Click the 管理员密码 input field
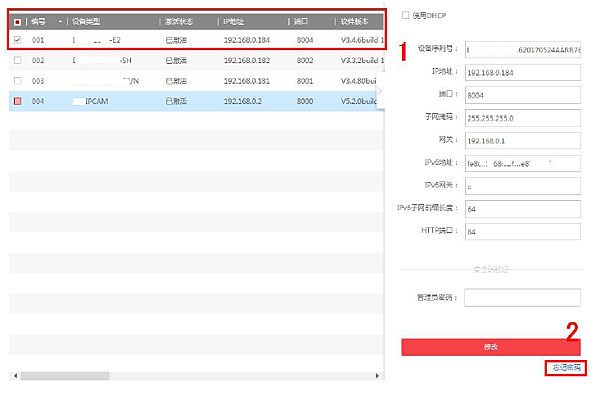600x396 pixels. (x=522, y=298)
